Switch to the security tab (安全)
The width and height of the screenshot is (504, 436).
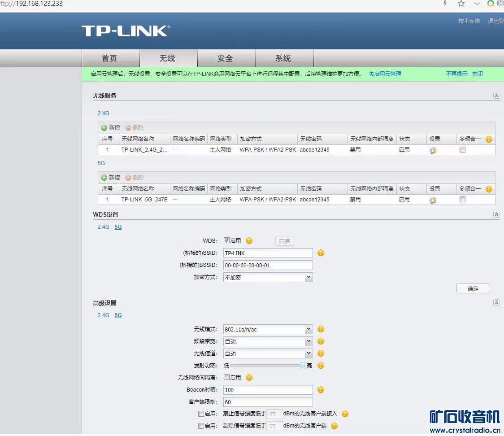tap(226, 58)
